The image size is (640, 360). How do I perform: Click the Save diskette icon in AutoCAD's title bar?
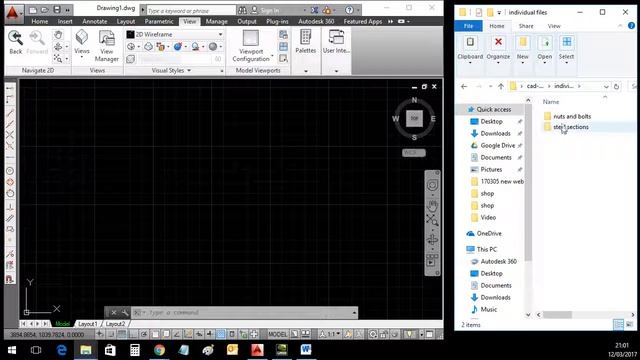pos(57,10)
